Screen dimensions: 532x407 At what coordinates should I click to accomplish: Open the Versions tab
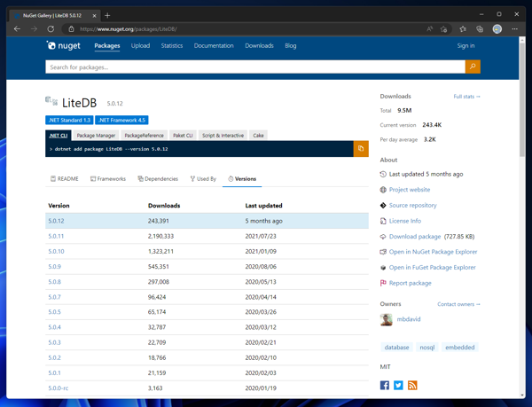pos(242,179)
